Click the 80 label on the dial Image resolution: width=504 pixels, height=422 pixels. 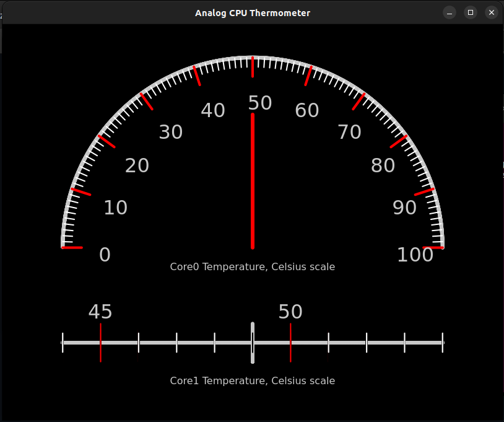click(x=383, y=165)
